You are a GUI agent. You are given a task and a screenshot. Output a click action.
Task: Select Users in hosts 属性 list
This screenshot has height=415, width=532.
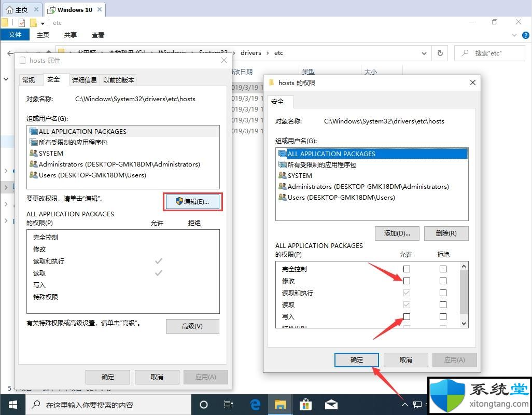click(x=123, y=175)
